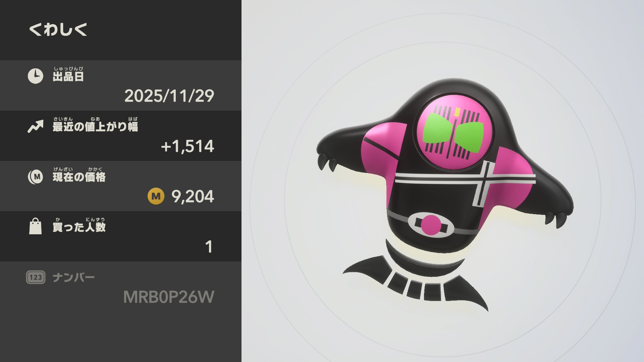Click the rising arrow trend icon

pyautogui.click(x=35, y=126)
